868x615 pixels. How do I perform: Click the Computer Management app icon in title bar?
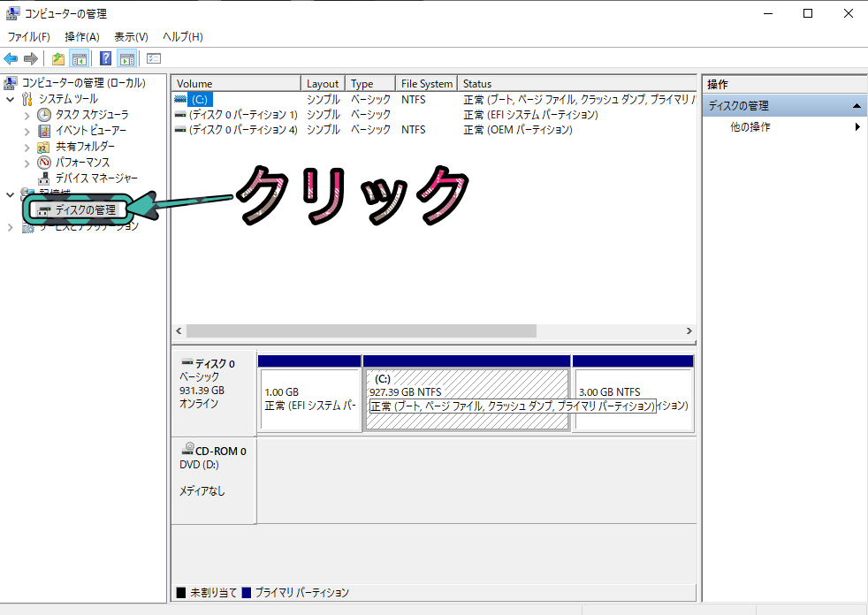(x=12, y=13)
